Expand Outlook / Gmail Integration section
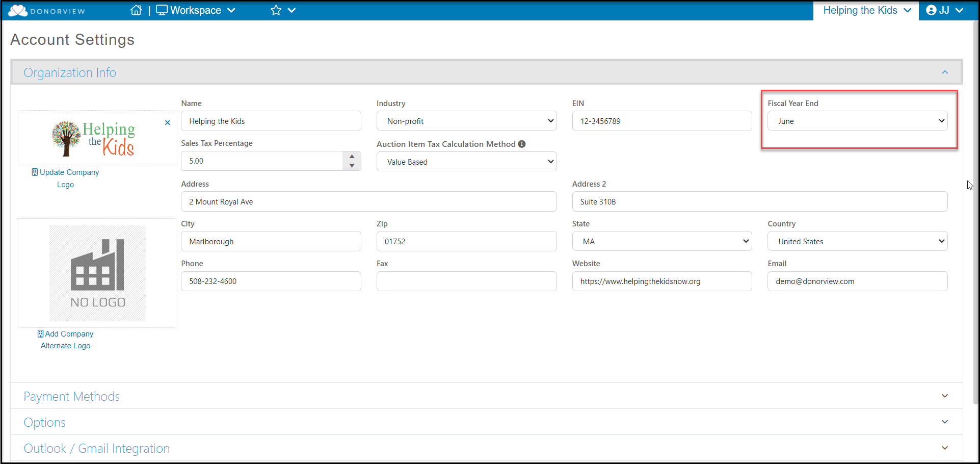 [487, 448]
